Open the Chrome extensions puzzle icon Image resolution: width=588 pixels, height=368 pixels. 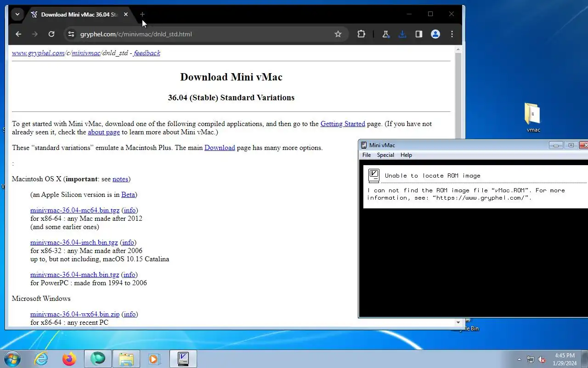coord(361,34)
